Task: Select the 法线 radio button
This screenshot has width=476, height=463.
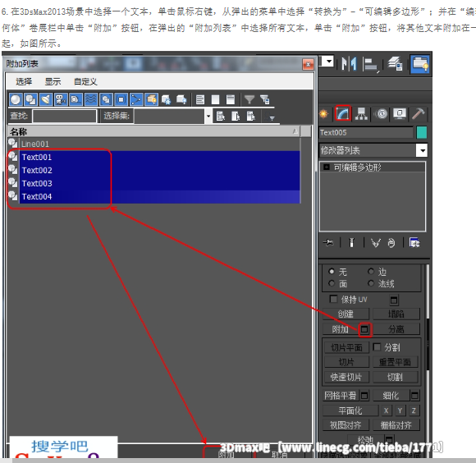Action: coord(371,283)
